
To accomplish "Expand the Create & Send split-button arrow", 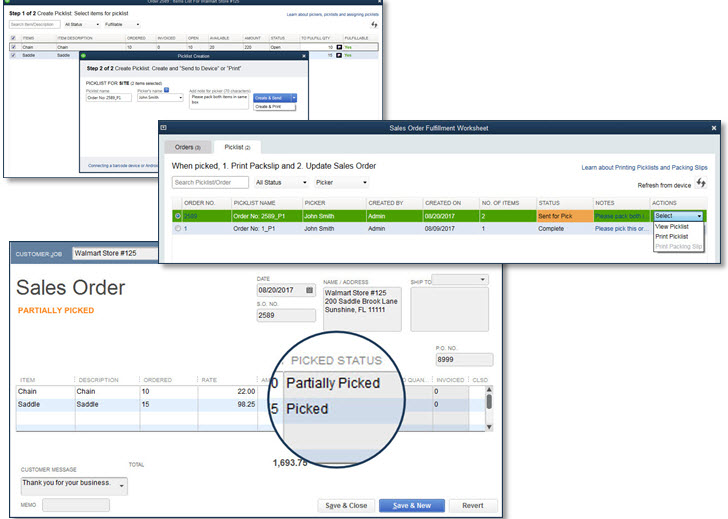I will coord(293,98).
